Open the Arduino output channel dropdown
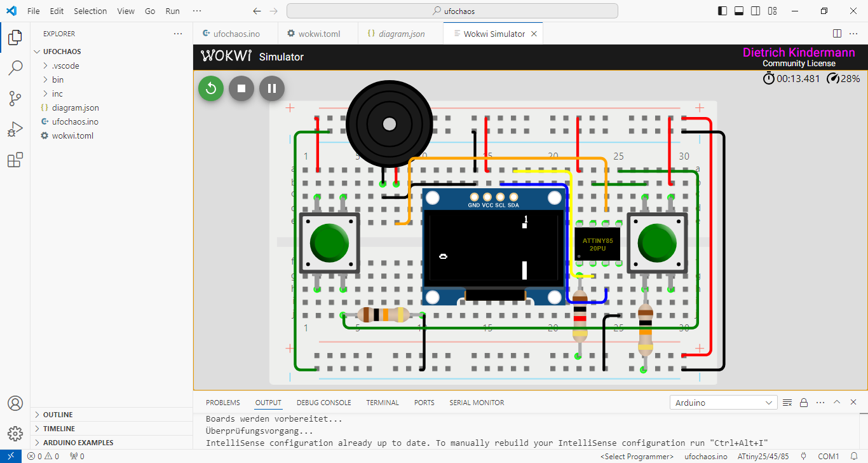This screenshot has width=868, height=463. [722, 403]
